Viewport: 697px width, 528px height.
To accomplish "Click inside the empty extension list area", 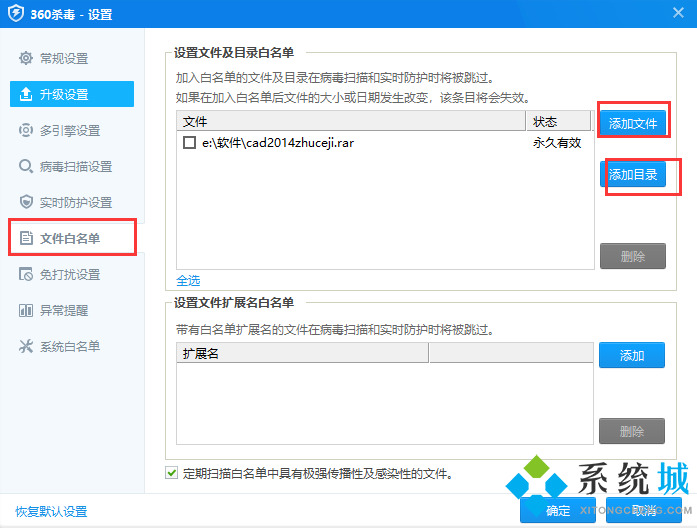I will click(385, 403).
